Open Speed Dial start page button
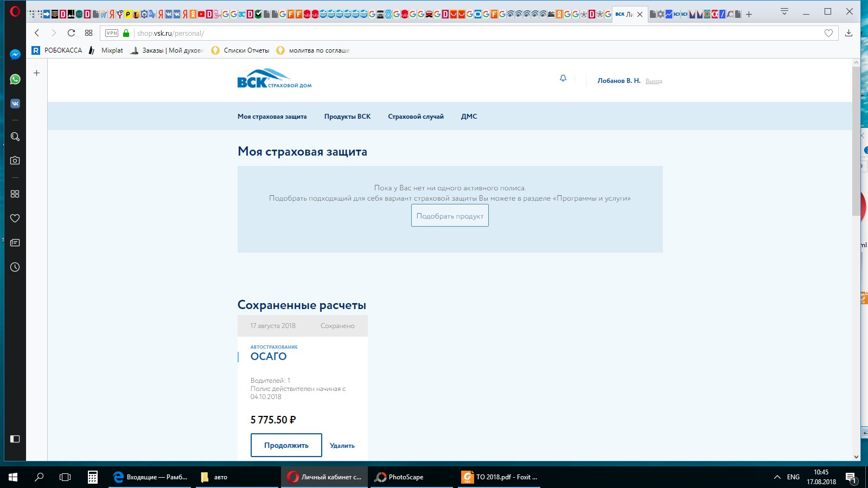The image size is (868, 488). (x=89, y=33)
